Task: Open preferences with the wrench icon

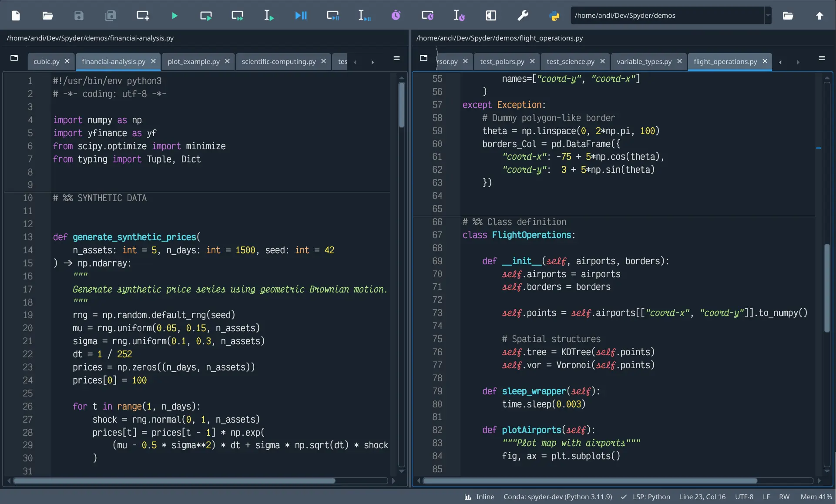Action: pyautogui.click(x=523, y=16)
